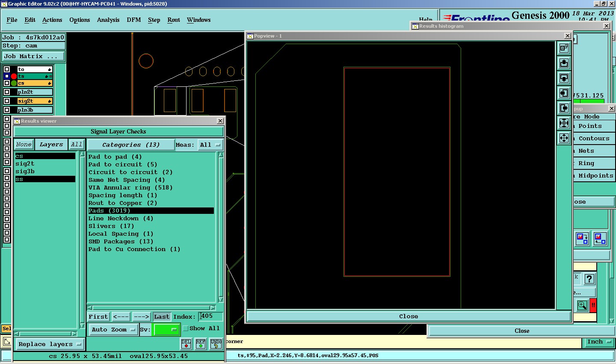Open the Rout menu
This screenshot has height=364, width=616.
coord(174,20)
